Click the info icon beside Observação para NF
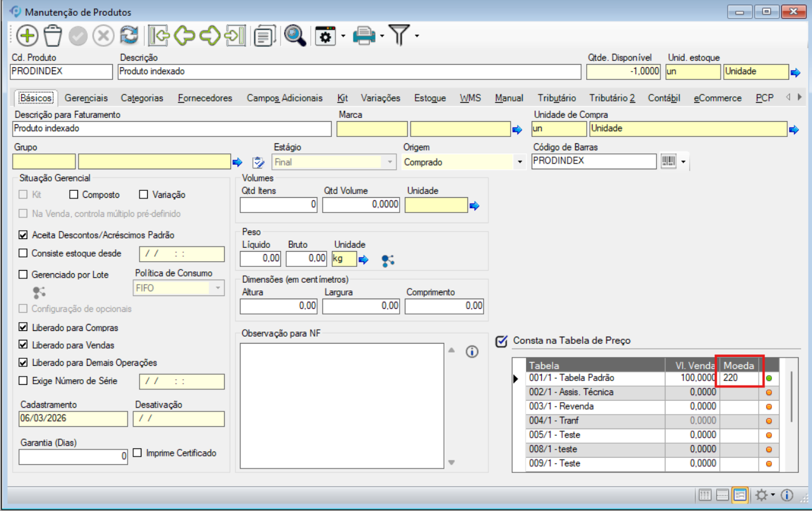The image size is (812, 511). pos(471,352)
